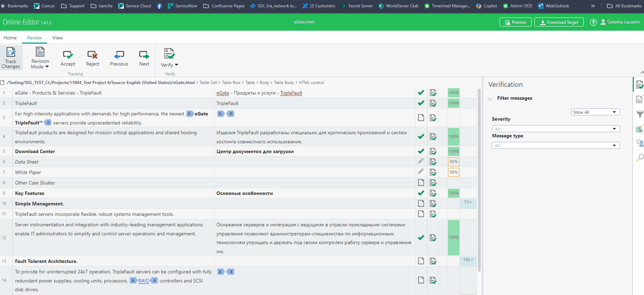Image resolution: width=644 pixels, height=295 pixels.
Task: Toggle the status checkmark of Download Center segment
Action: (x=421, y=151)
